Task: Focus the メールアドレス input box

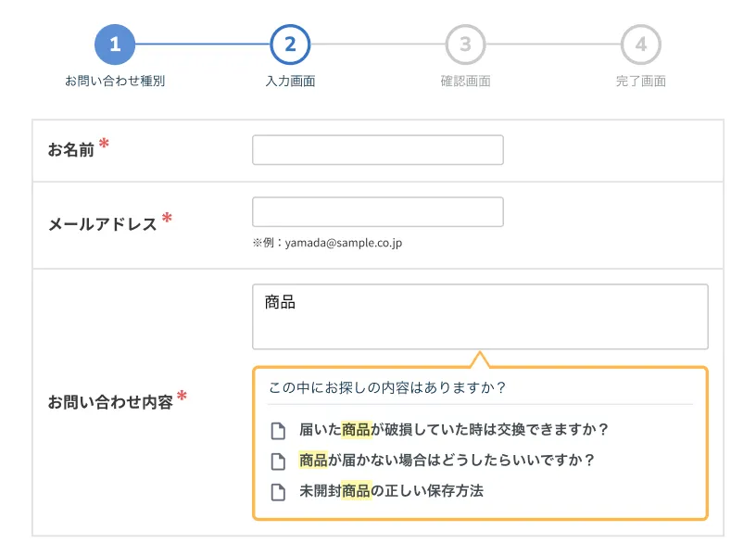Action: coord(377,212)
